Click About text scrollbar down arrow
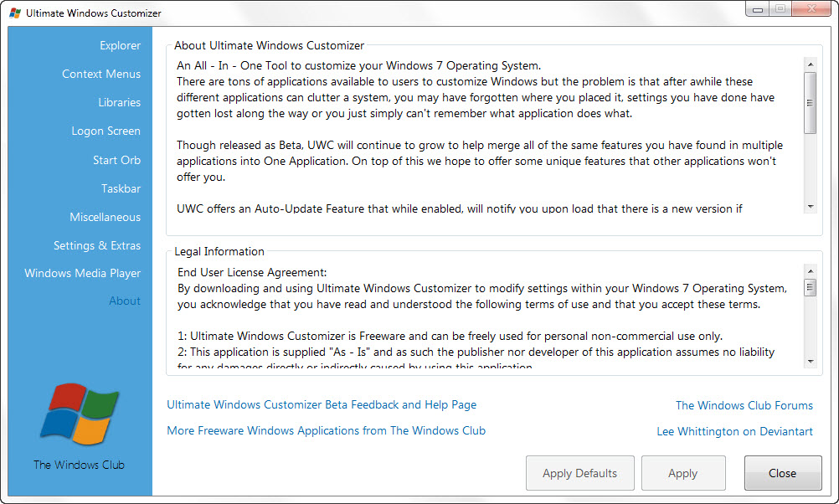The height and width of the screenshot is (504, 839). (810, 206)
